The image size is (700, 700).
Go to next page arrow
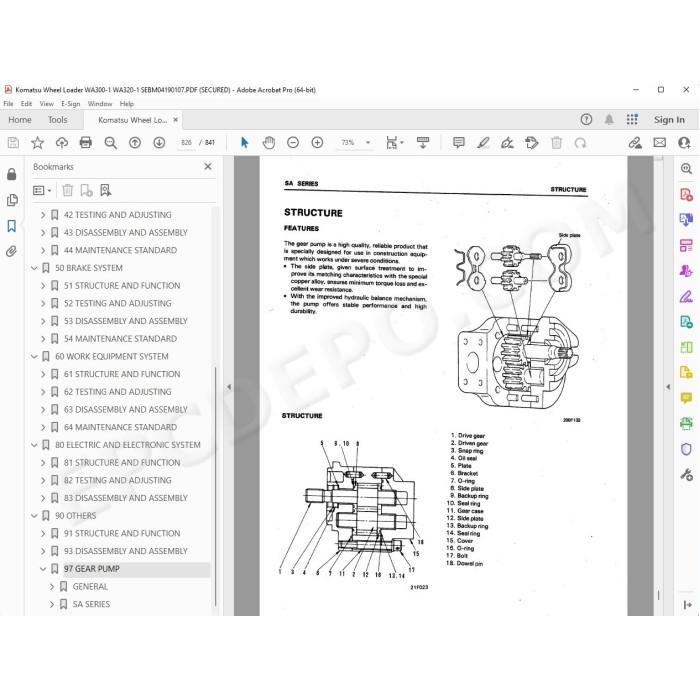click(x=159, y=143)
